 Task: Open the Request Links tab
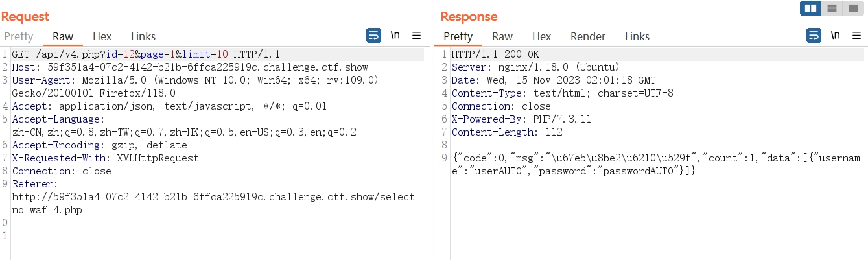tap(143, 36)
